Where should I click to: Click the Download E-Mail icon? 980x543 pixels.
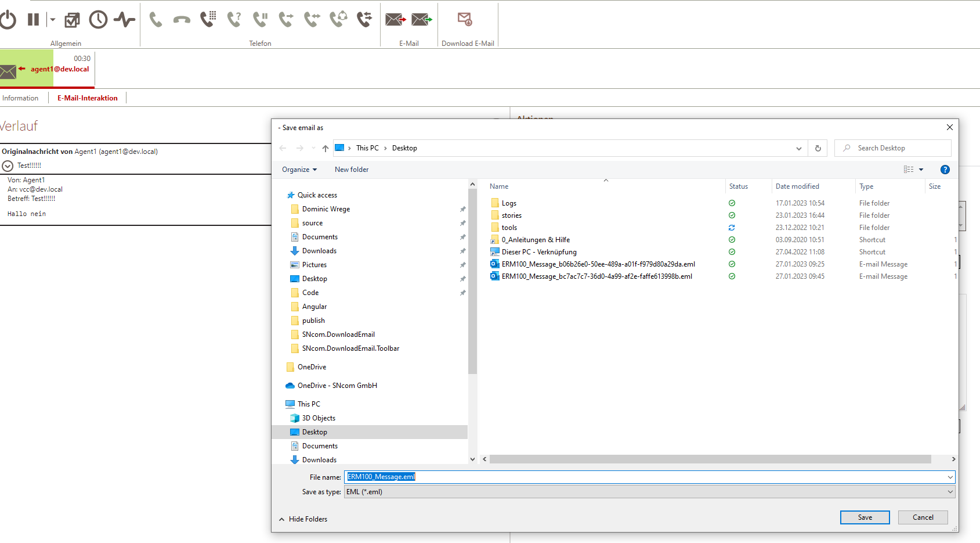[465, 20]
